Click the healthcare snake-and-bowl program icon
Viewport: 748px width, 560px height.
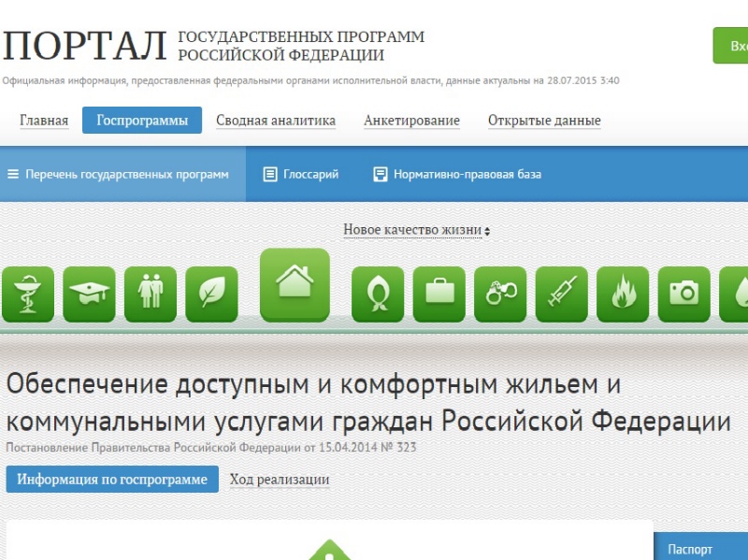[28, 294]
